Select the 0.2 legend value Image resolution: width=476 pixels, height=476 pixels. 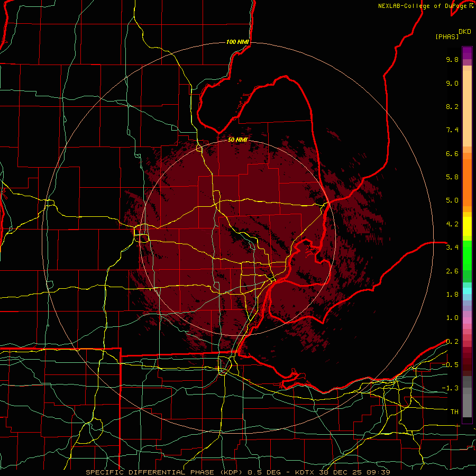[x=452, y=342]
